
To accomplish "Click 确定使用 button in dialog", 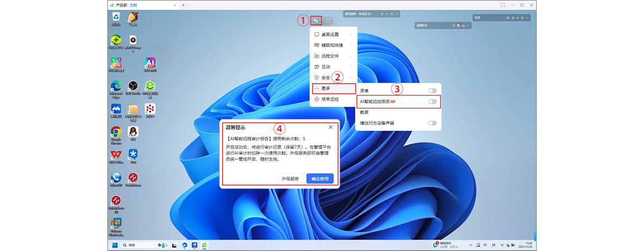I will coord(320,179).
